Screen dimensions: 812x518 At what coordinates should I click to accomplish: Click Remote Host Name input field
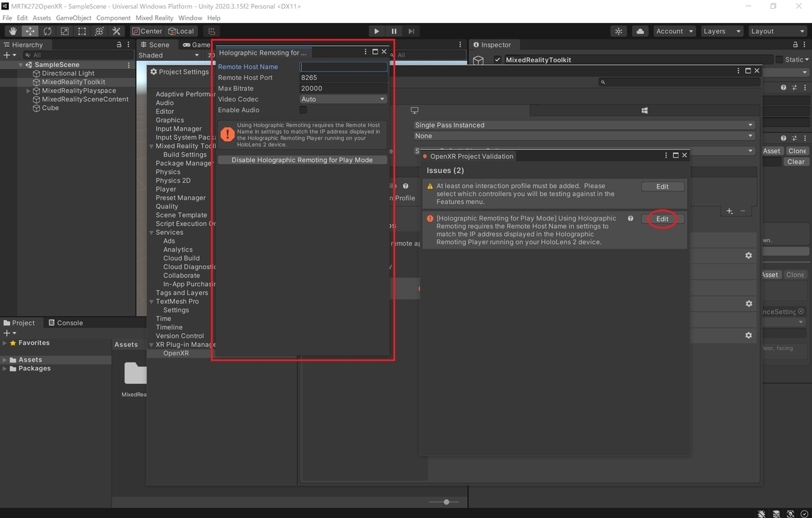click(344, 67)
